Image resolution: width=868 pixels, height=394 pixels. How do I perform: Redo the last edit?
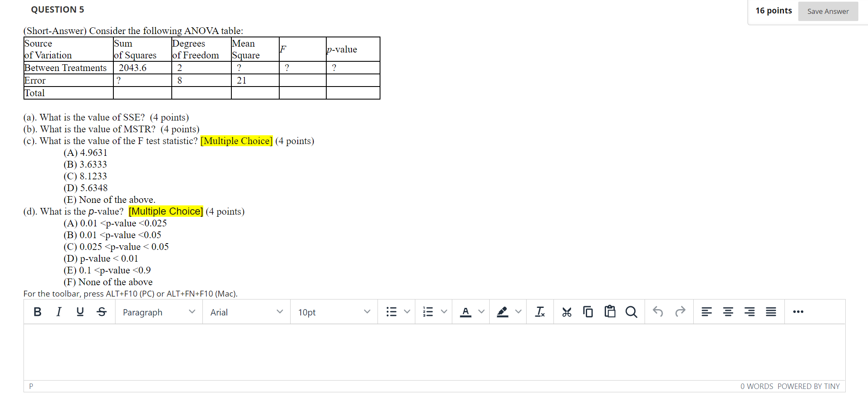pos(680,312)
